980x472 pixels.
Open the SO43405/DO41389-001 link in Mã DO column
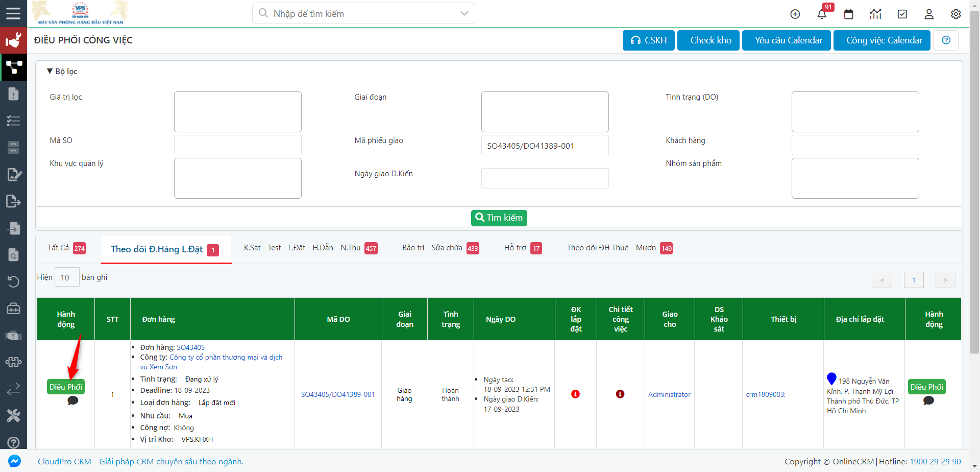pos(338,394)
